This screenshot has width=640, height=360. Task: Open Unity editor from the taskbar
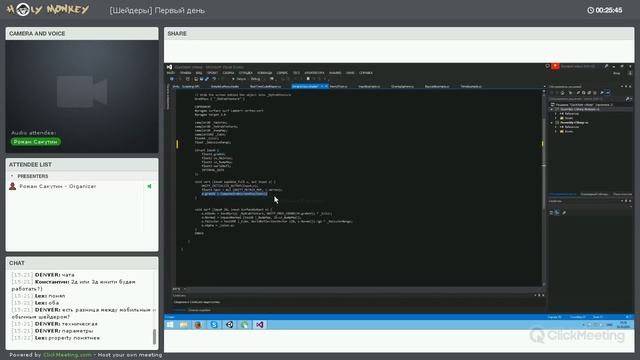(229, 325)
